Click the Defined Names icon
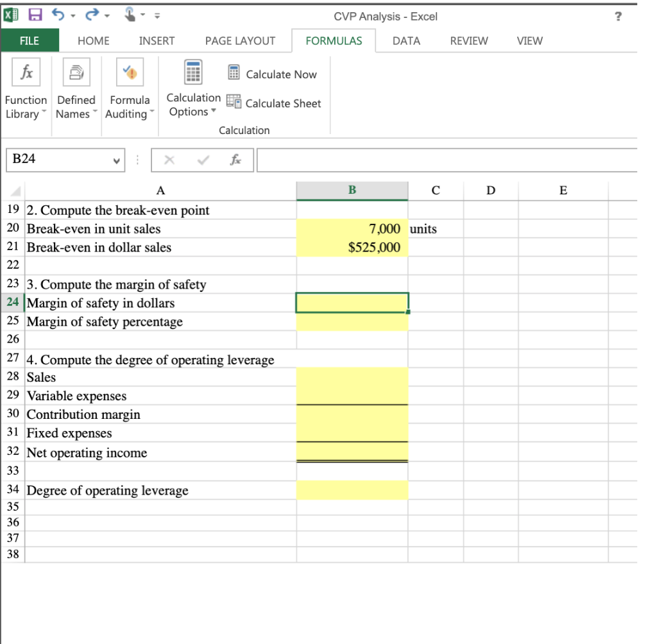Image resolution: width=657 pixels, height=644 pixels. tap(76, 90)
